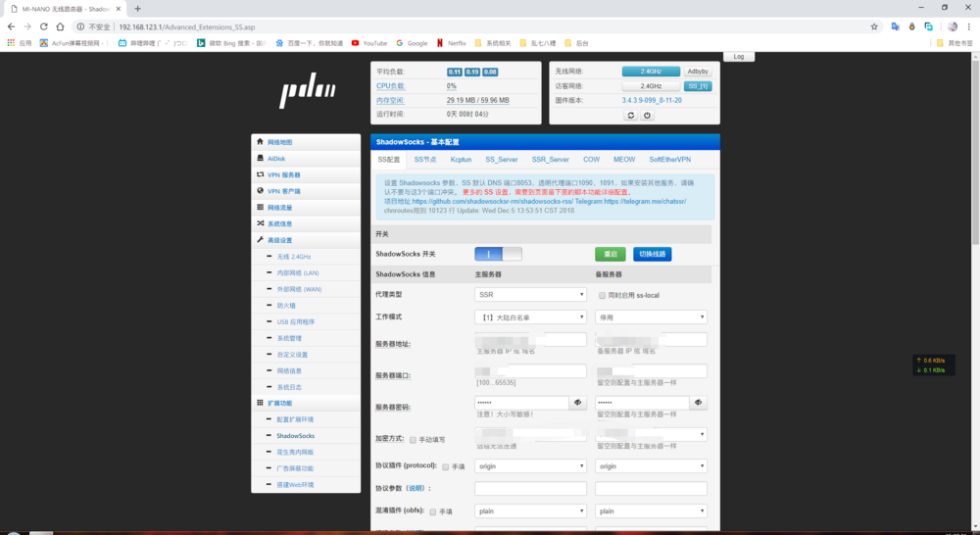Reveal backup server password with eye icon
The height and width of the screenshot is (535, 980).
(x=698, y=403)
